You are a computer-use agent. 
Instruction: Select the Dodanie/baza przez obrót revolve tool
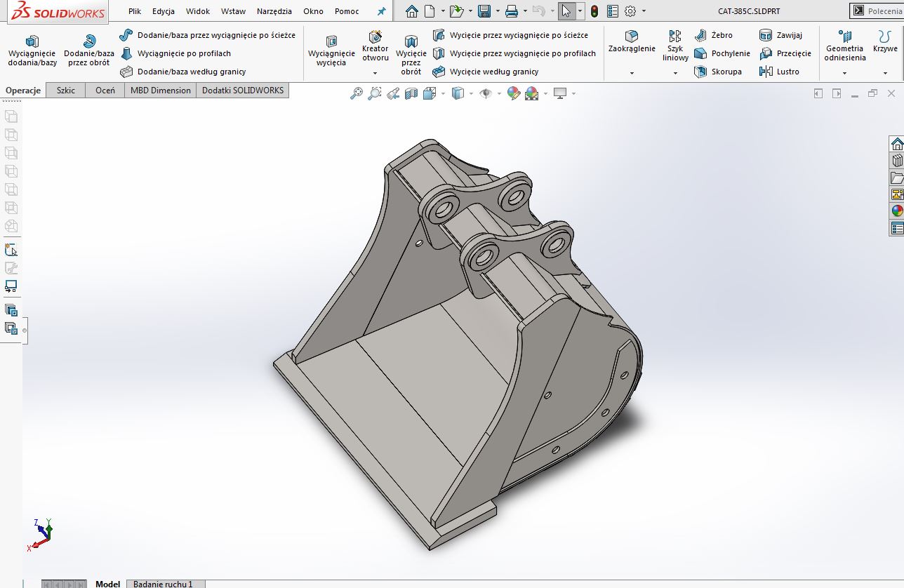89,51
